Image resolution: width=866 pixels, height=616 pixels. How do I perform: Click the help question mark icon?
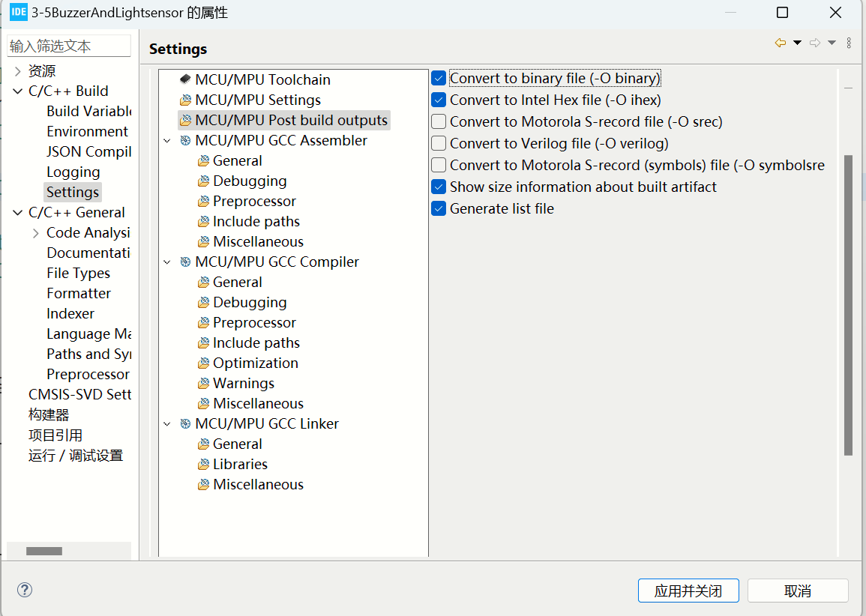pos(25,590)
